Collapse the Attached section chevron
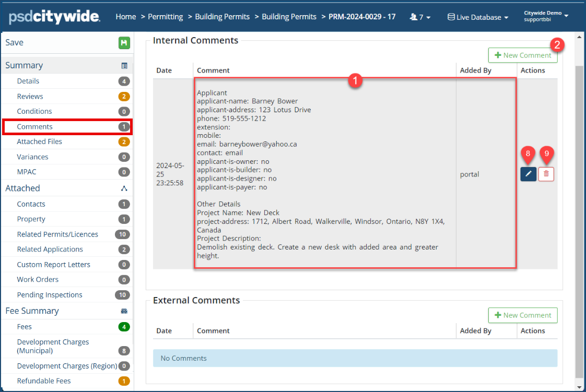The height and width of the screenshot is (392, 586). (x=124, y=188)
